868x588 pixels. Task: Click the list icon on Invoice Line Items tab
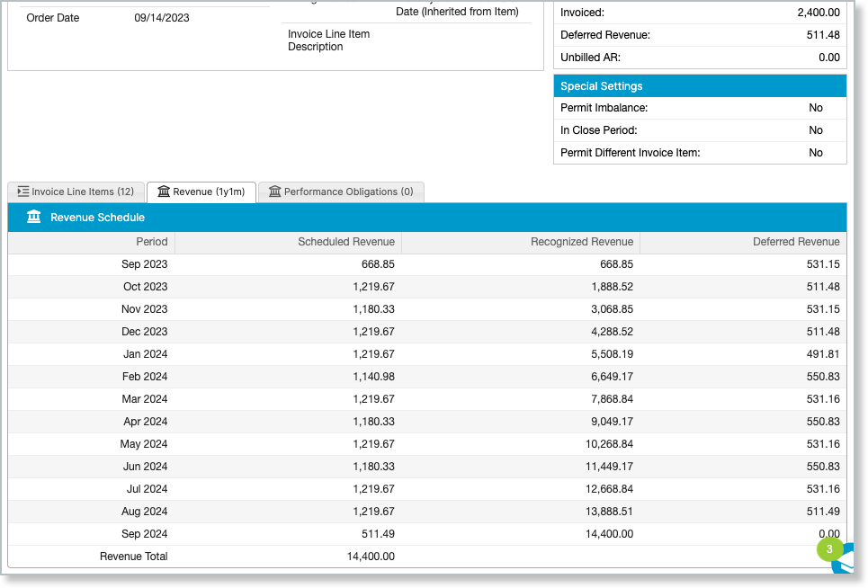click(23, 192)
